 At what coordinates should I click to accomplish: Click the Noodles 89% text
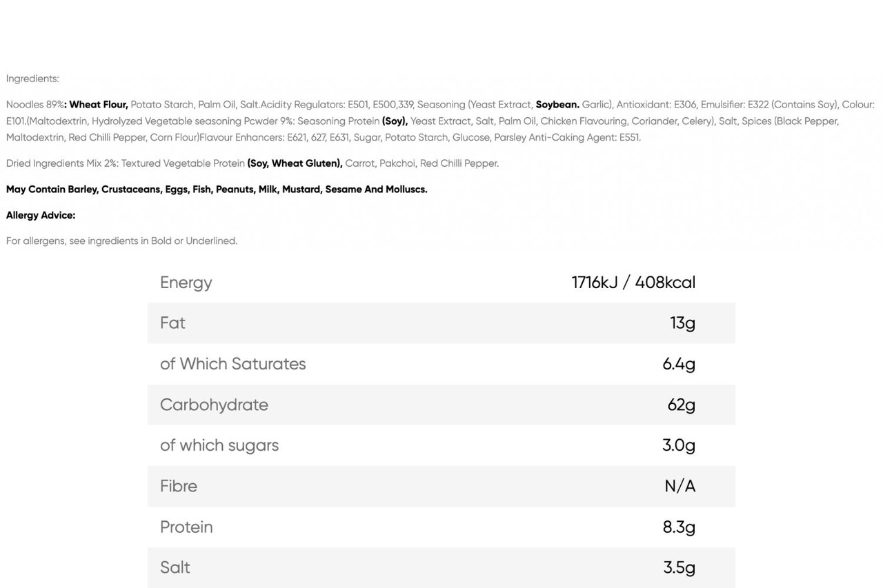pos(34,105)
